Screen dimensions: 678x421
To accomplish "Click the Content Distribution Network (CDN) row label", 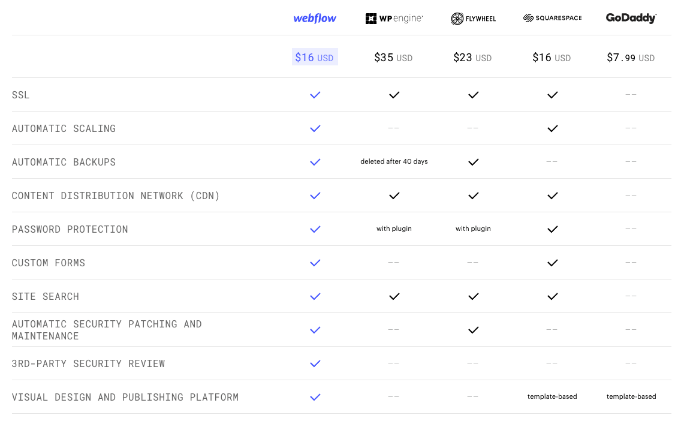I will coord(116,195).
